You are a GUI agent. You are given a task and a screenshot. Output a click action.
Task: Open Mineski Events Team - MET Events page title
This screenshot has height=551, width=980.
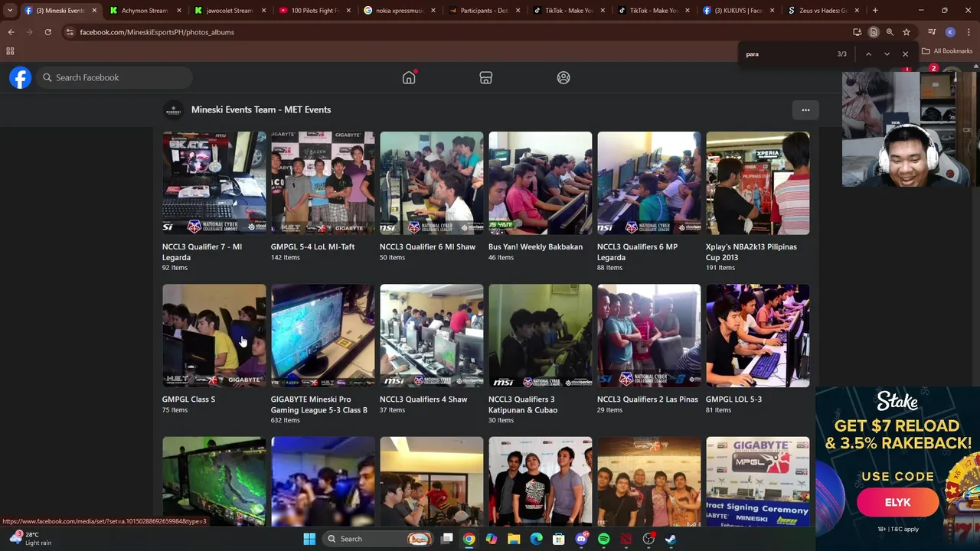coord(261,109)
